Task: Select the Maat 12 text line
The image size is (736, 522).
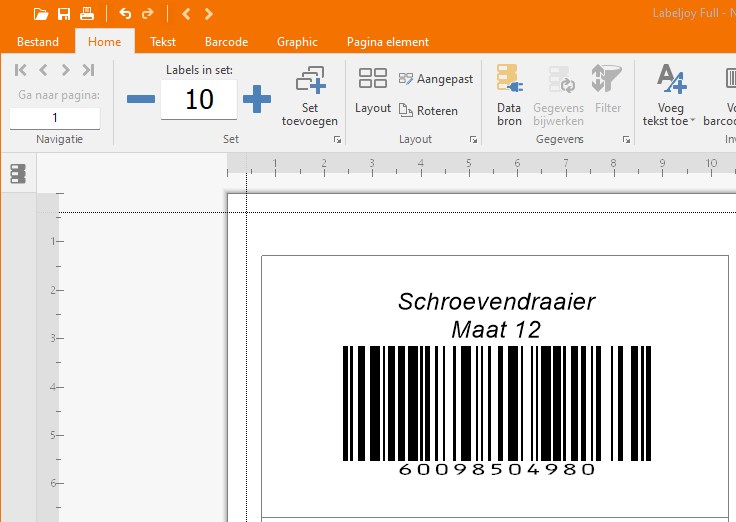Action: [x=496, y=330]
